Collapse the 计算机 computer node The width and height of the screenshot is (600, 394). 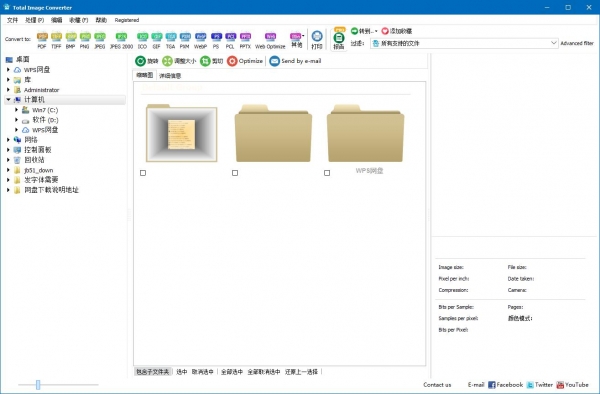[x=8, y=99]
